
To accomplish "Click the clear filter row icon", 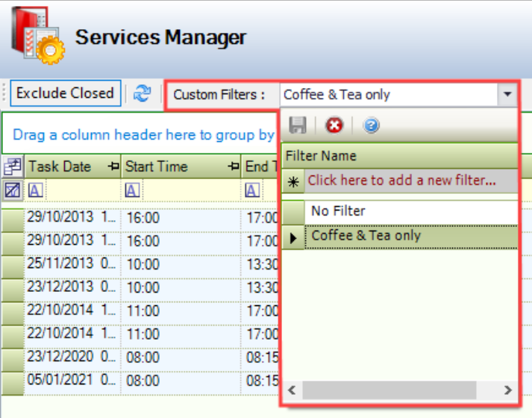I will (13, 190).
